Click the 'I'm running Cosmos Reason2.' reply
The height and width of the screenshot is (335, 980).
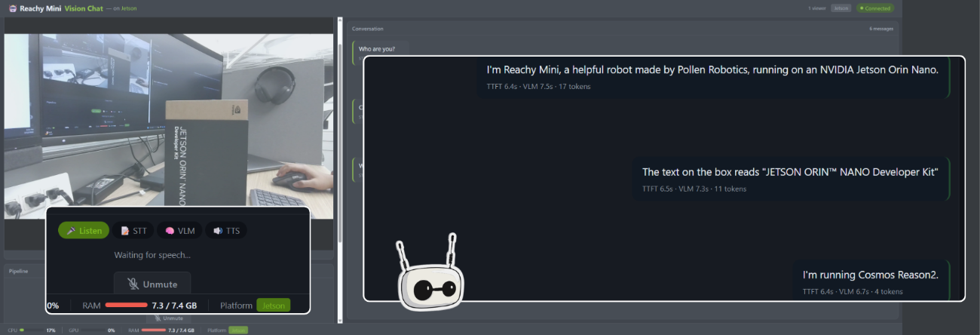coord(871,275)
